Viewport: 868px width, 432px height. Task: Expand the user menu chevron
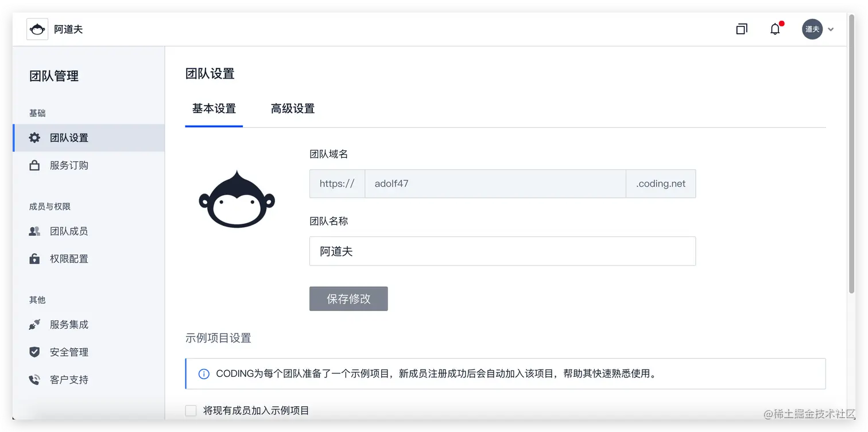coord(831,30)
